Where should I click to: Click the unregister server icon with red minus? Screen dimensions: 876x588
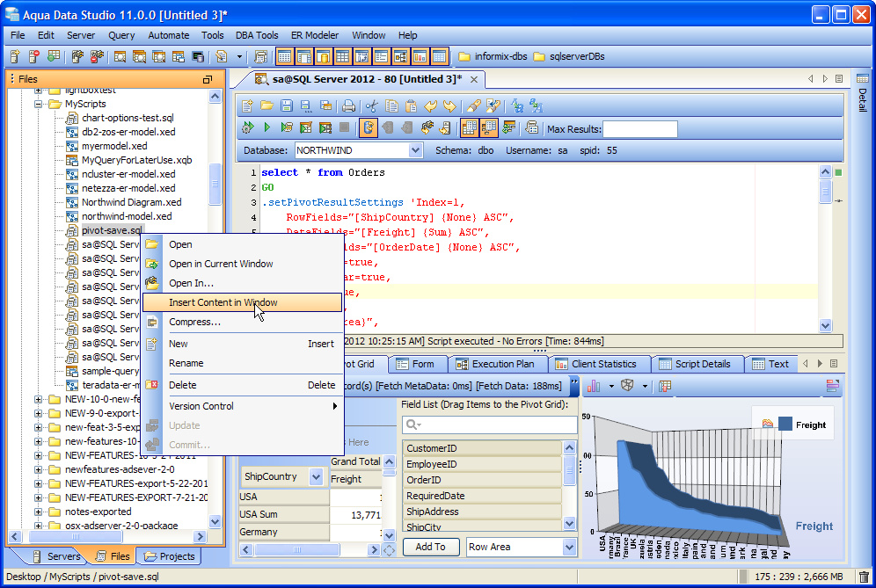click(34, 56)
